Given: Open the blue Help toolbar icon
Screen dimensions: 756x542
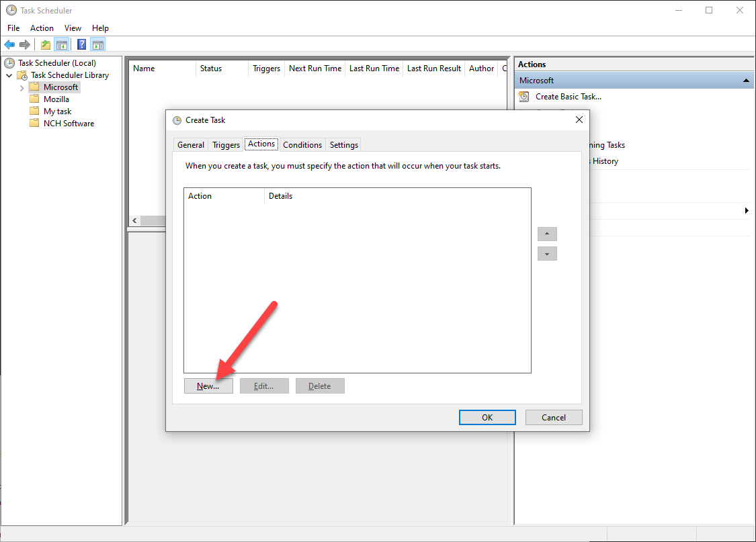Looking at the screenshot, I should click(82, 45).
